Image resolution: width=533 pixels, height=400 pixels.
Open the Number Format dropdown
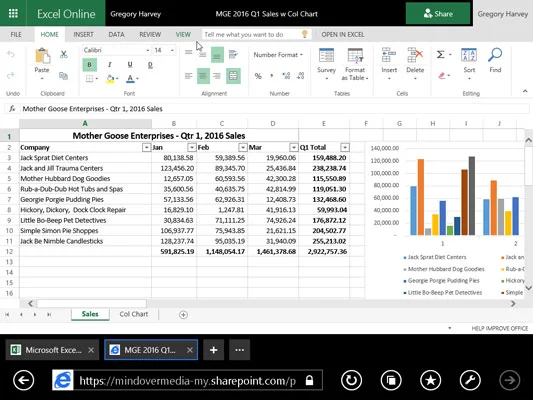278,55
